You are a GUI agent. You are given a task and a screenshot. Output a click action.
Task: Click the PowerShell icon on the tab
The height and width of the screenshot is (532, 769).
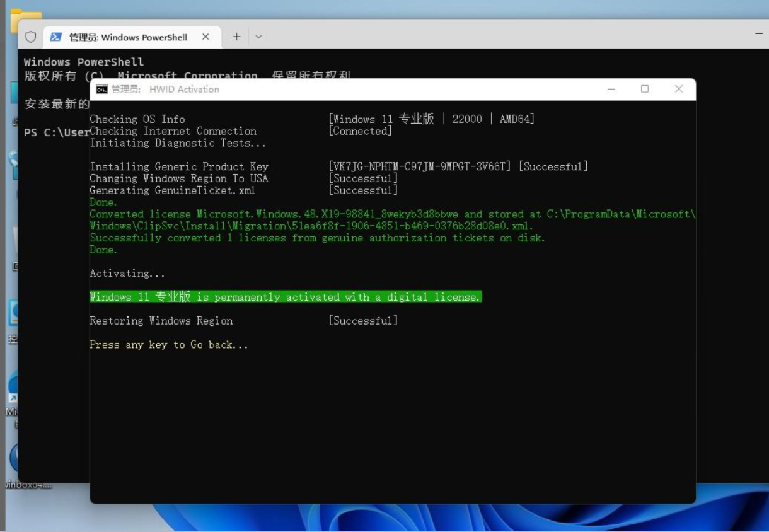pyautogui.click(x=56, y=37)
